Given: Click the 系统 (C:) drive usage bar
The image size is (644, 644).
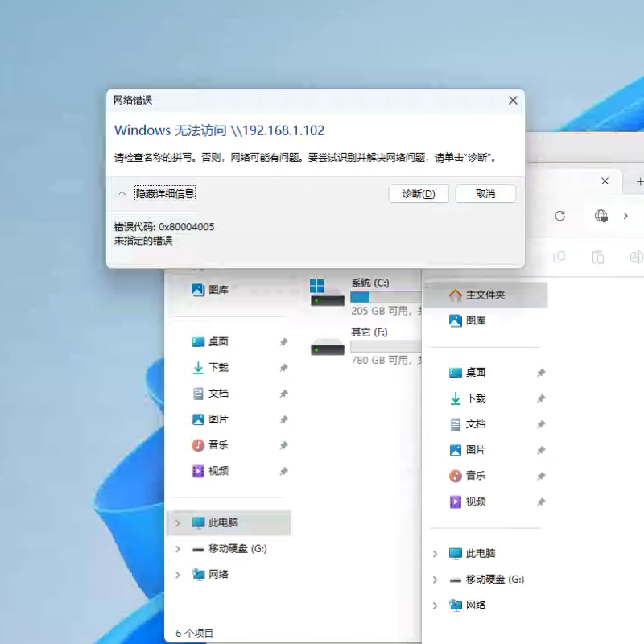Looking at the screenshot, I should point(386,297).
